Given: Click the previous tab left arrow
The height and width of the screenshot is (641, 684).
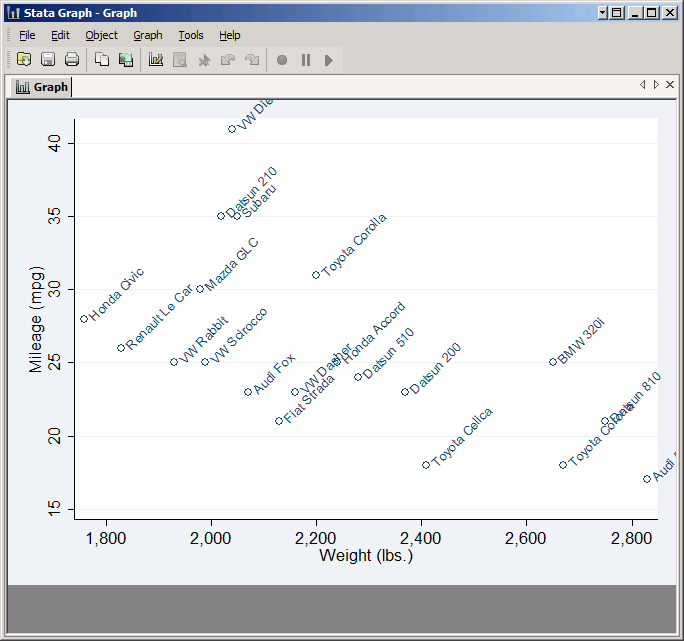Looking at the screenshot, I should click(x=643, y=85).
